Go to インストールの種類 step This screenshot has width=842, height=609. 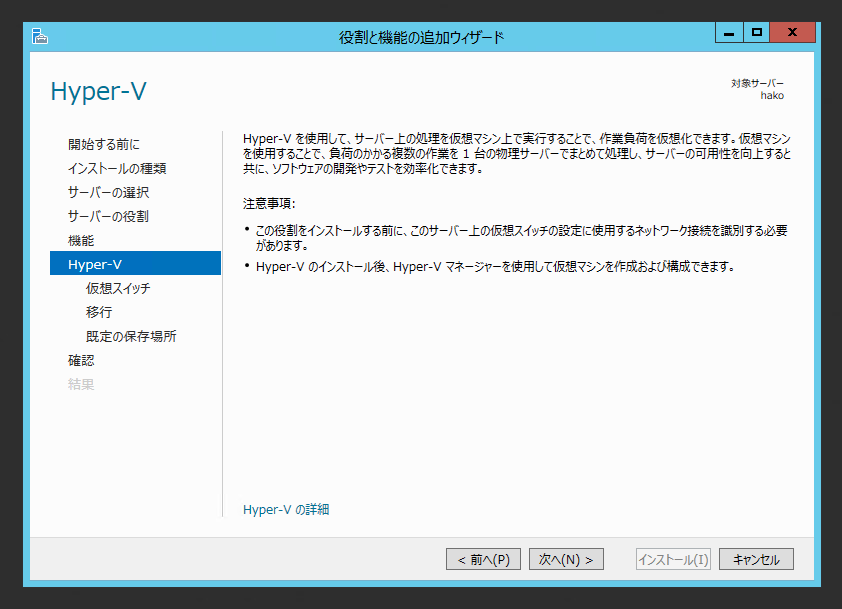(117, 168)
